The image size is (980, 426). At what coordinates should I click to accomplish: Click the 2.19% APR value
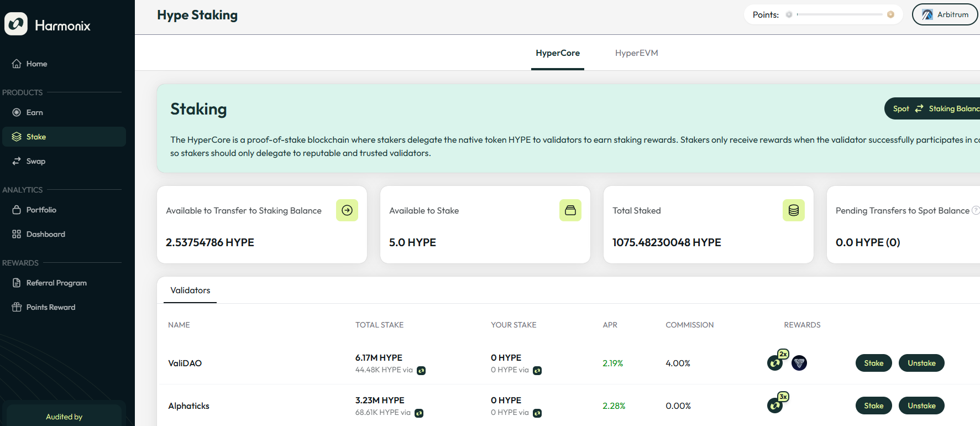point(613,363)
